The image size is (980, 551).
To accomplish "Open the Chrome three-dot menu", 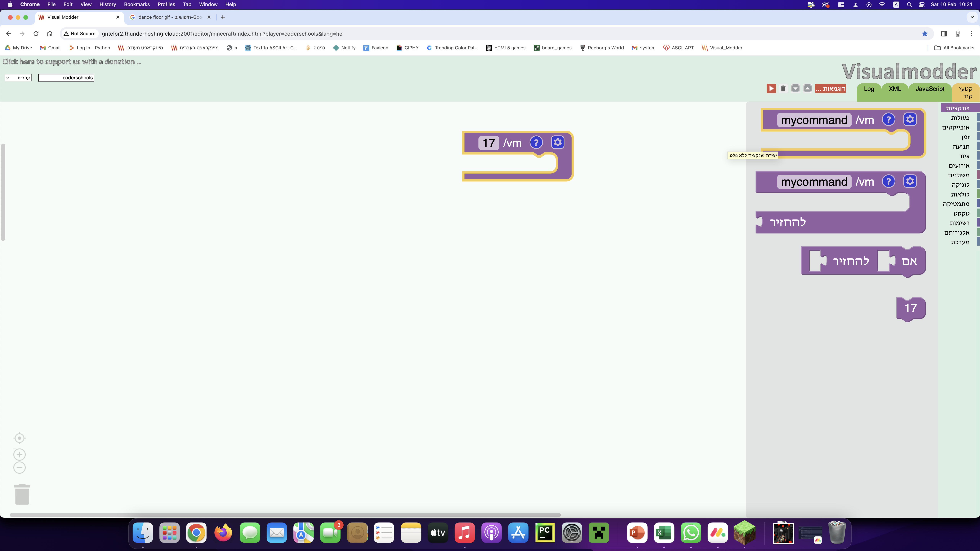I will tap(971, 33).
